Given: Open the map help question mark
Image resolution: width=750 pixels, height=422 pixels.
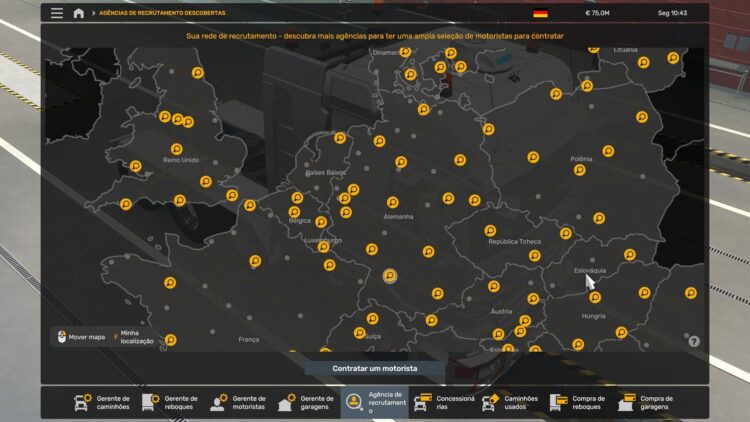Looking at the screenshot, I should 694,341.
